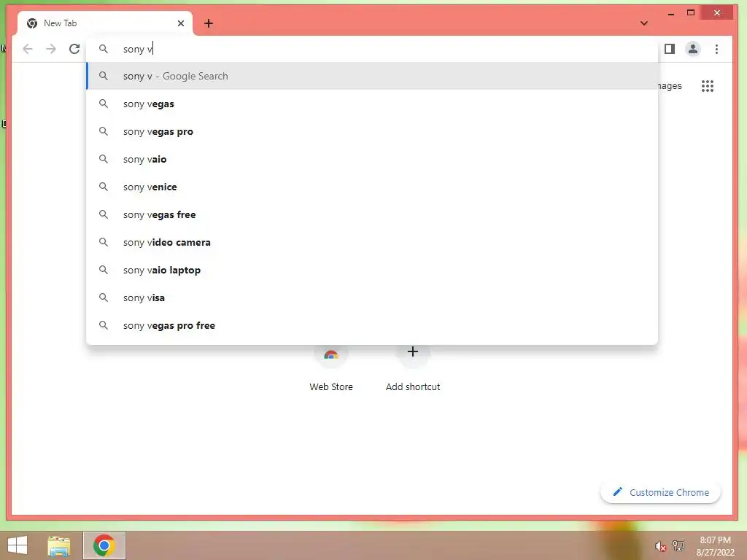Open Chrome's three-dot menu
The image size is (747, 560).
pyautogui.click(x=716, y=49)
